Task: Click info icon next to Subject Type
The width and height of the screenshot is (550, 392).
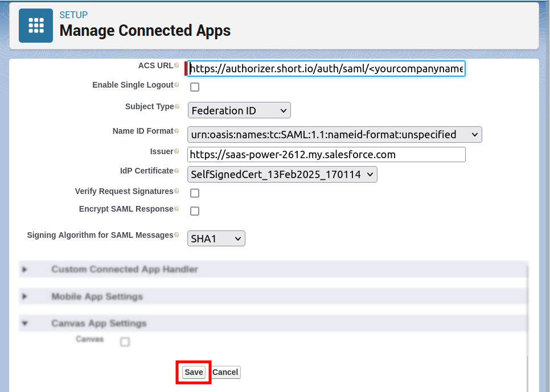Action: 177,107
